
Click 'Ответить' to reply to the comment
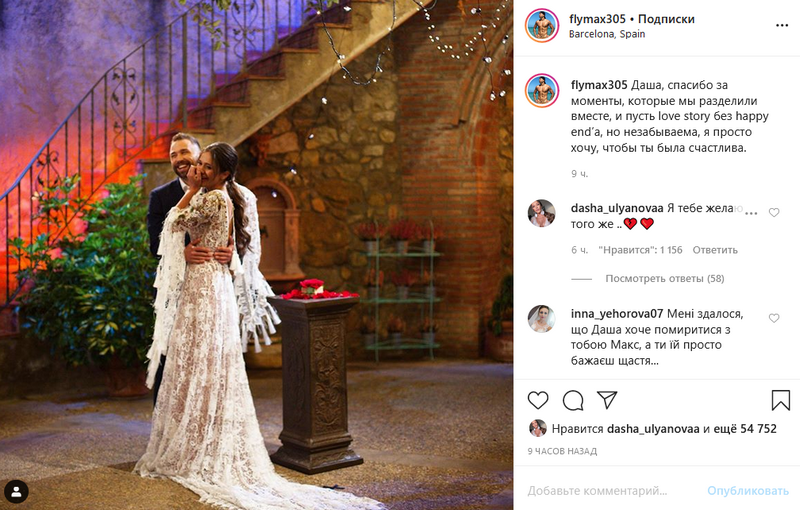click(715, 250)
